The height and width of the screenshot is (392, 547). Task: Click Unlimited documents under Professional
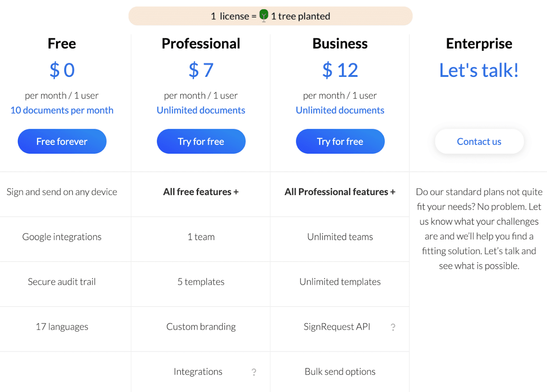tap(201, 110)
